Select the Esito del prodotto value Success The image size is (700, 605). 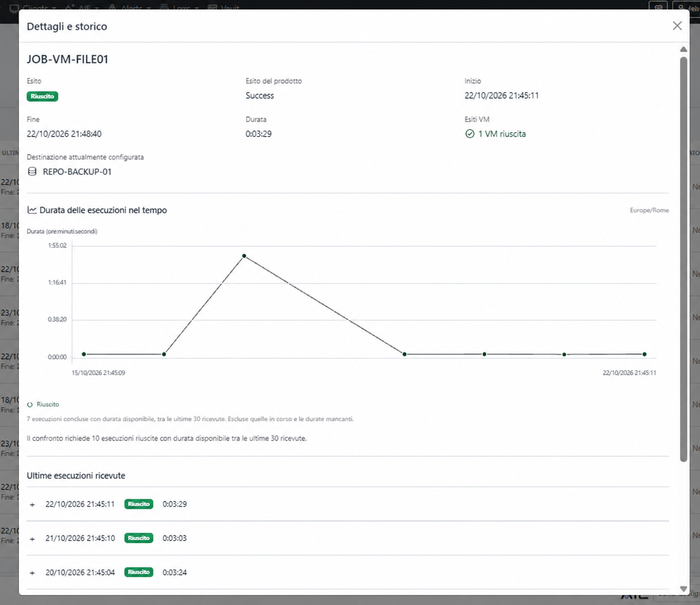(x=259, y=95)
